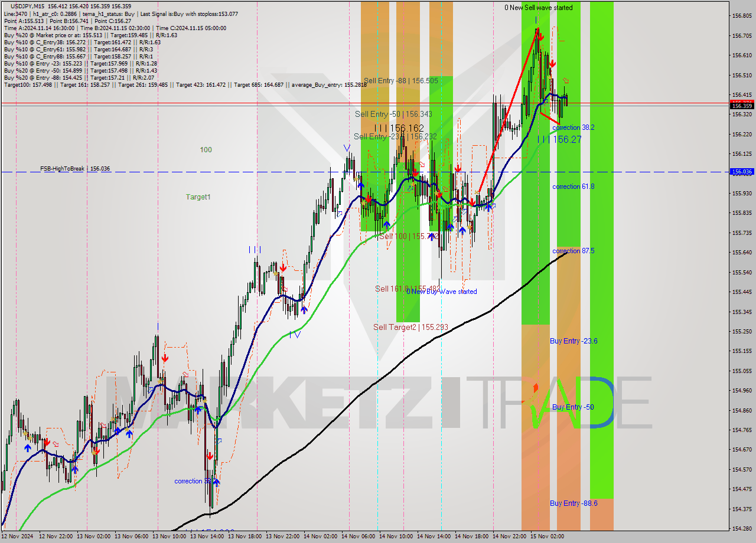Viewport: 756px width, 543px height.
Task: Click the '13 Nov 14:00' time axis label
Action: tap(207, 537)
